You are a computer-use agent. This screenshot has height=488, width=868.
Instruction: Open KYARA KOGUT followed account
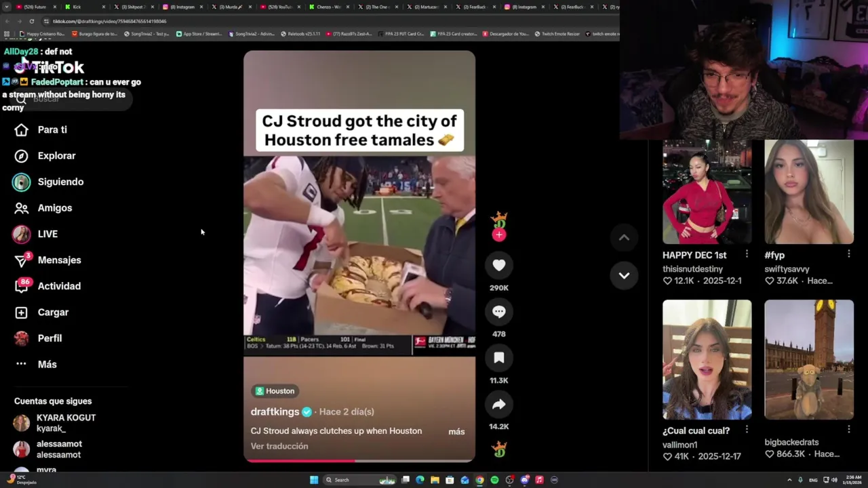(x=55, y=423)
